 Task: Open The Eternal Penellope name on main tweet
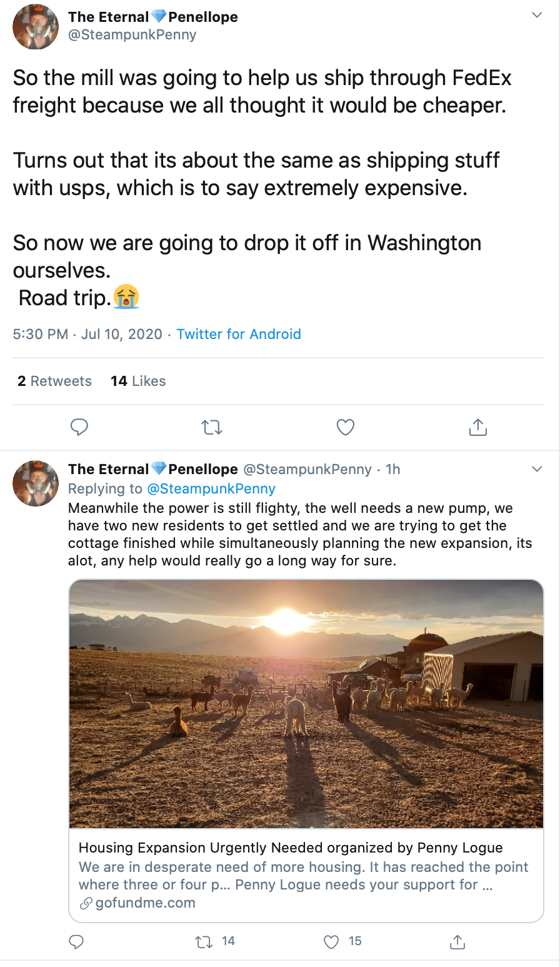click(153, 17)
